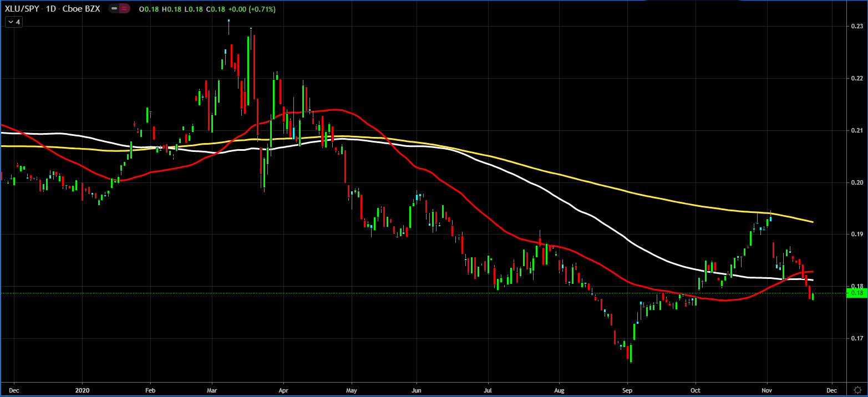Open the chart settings gear icon

tap(857, 390)
